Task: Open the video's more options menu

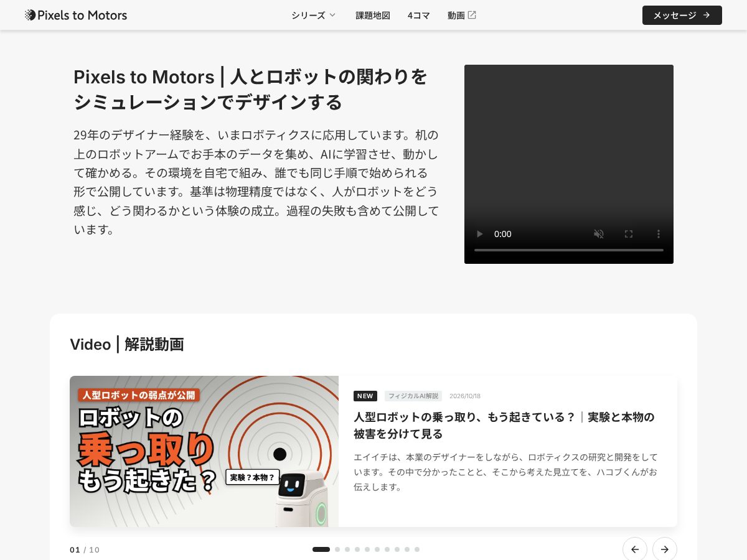Action: pyautogui.click(x=659, y=234)
